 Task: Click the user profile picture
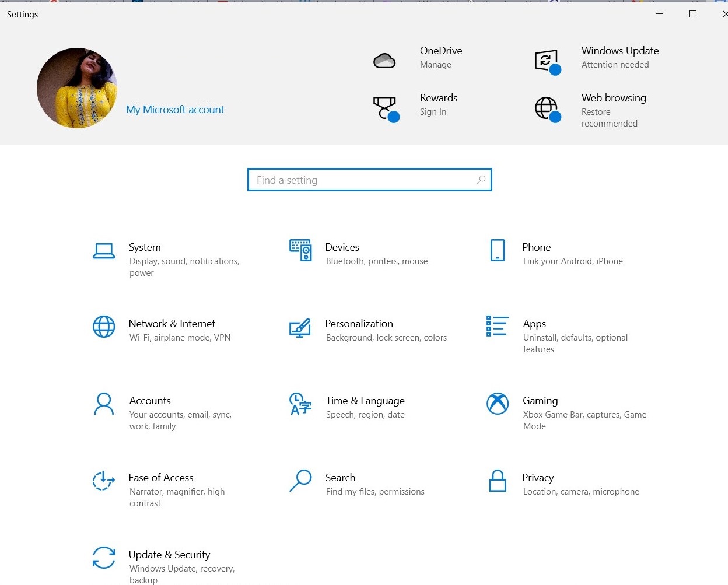click(x=77, y=88)
